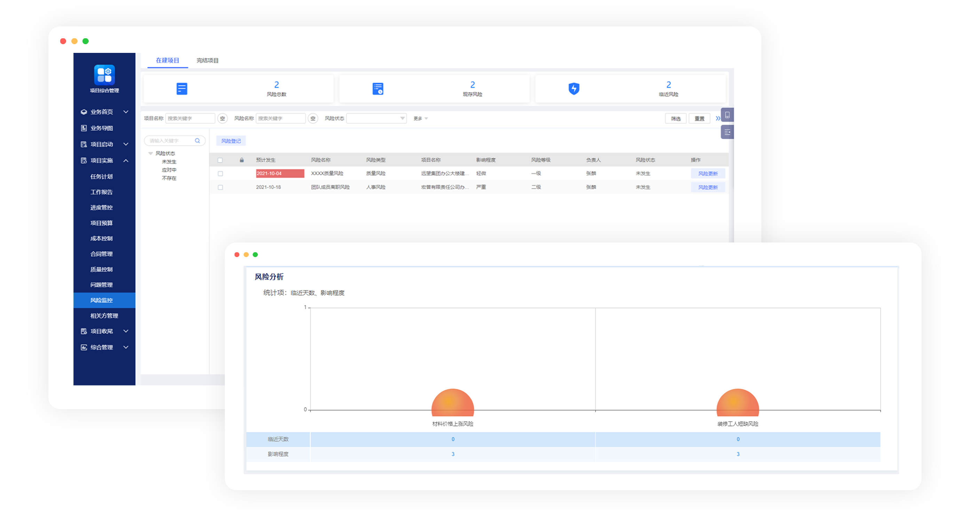This screenshot has height=518, width=980.
Task: Click the magnifier icon in tree search
Action: coord(197,141)
